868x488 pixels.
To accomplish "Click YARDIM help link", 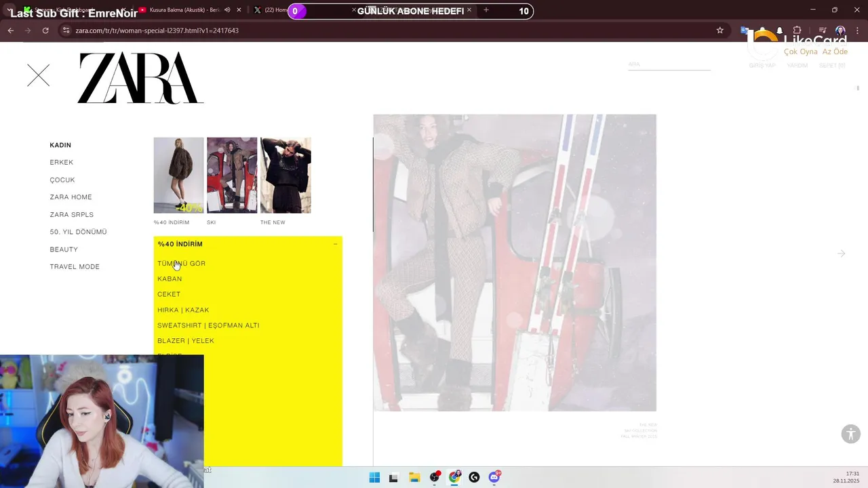I will [797, 66].
